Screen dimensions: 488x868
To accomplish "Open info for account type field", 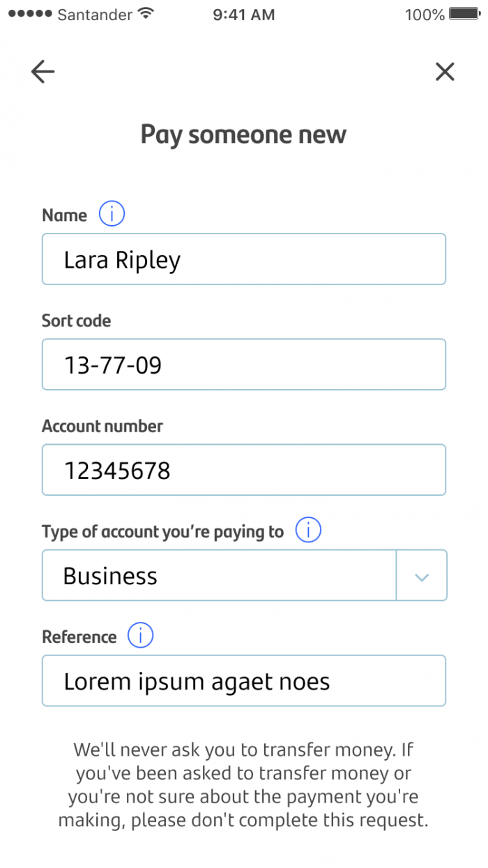I will [307, 530].
